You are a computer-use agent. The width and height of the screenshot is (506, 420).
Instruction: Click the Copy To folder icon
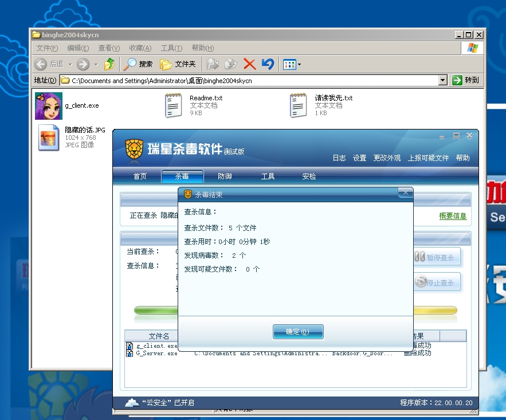231,64
